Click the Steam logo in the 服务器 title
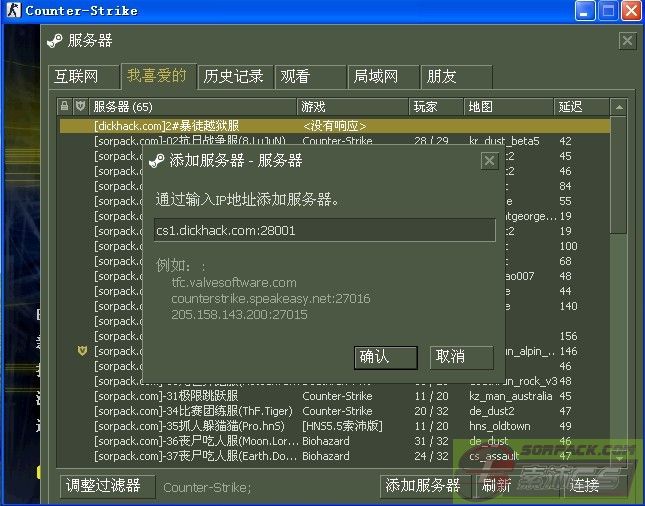Image resolution: width=645 pixels, height=506 pixels. [55, 40]
